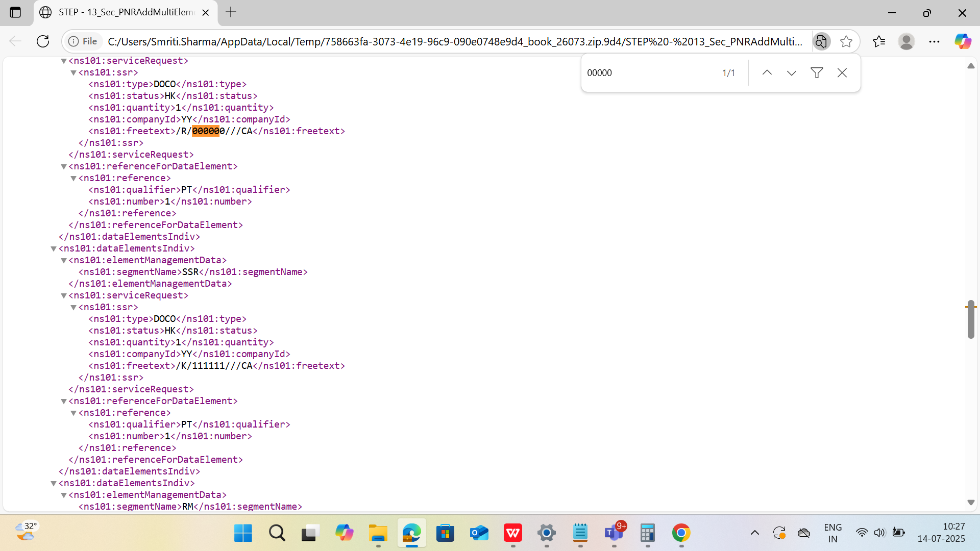Screen dimensions: 980x551
Task: Open the browser profile avatar
Action: click(x=906, y=41)
